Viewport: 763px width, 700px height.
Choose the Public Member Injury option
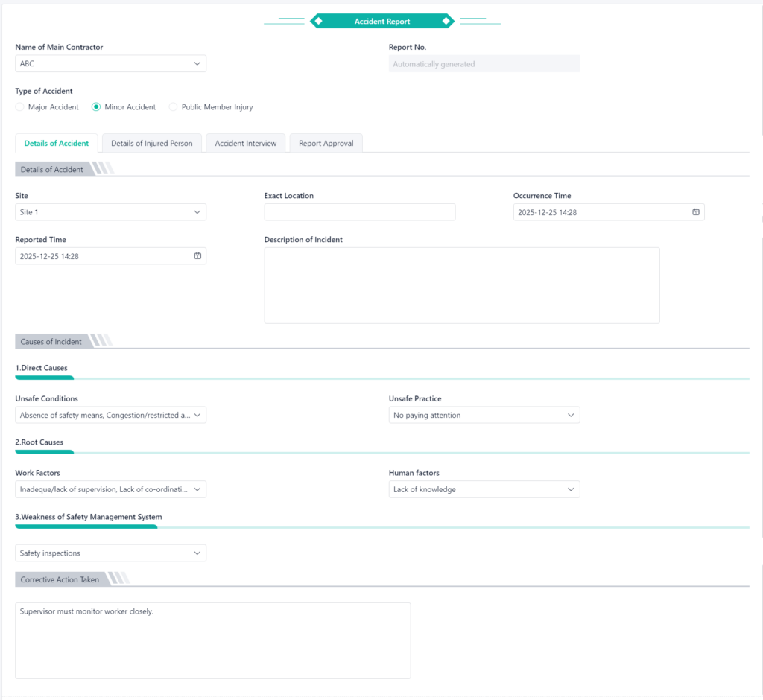[174, 107]
